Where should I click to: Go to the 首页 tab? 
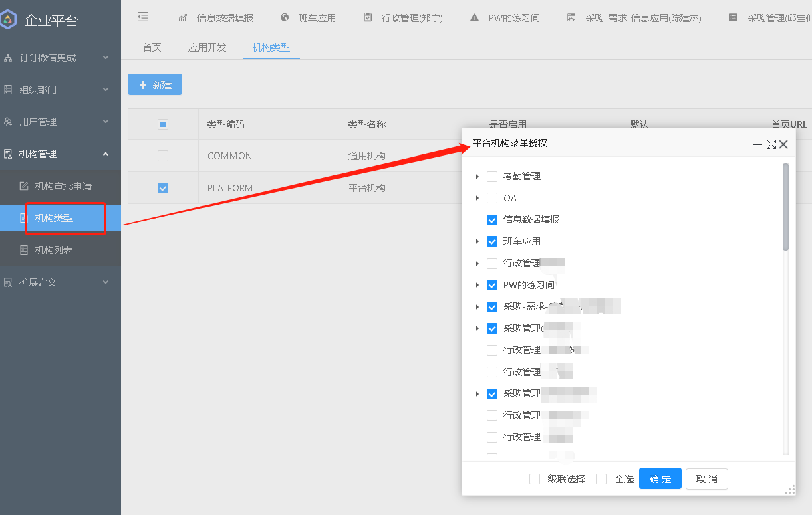click(x=152, y=47)
